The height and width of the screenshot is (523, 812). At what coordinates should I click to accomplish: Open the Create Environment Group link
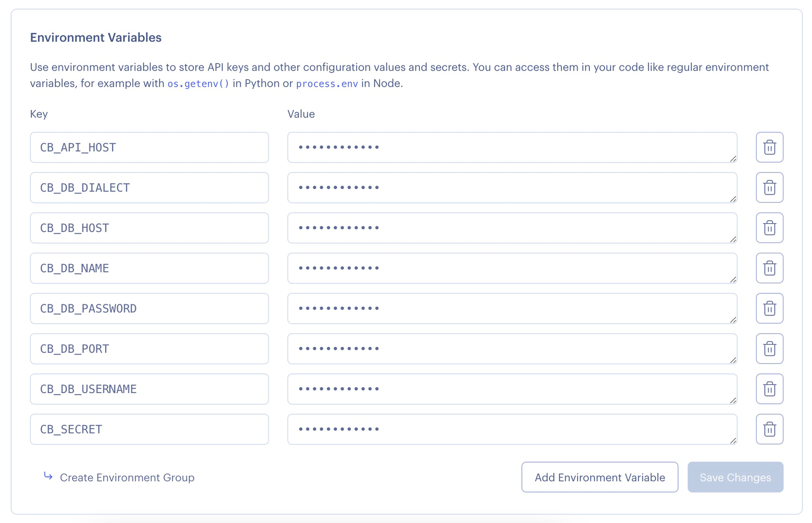tap(127, 478)
